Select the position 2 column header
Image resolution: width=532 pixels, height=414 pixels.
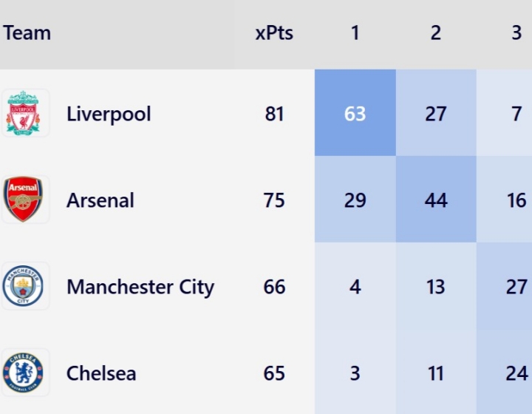[x=436, y=33]
